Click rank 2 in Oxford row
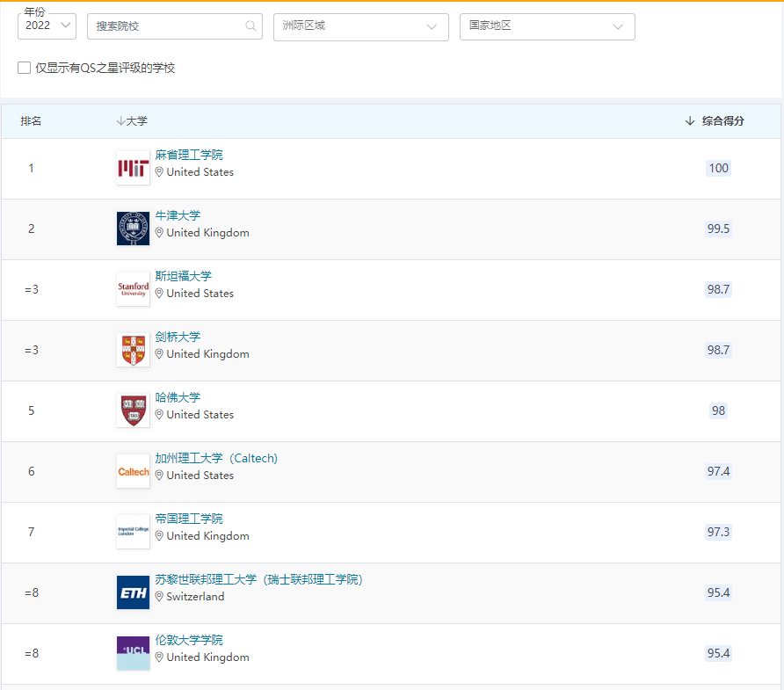 point(31,229)
